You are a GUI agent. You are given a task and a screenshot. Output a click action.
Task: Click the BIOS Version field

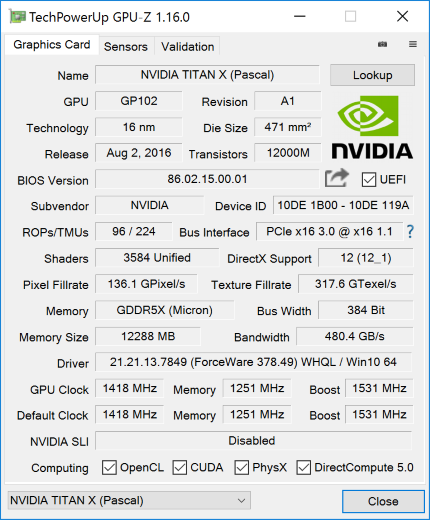(x=207, y=179)
